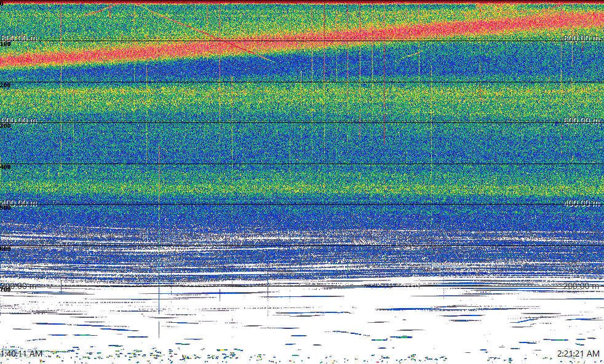Select the 700 depth gridline label
Viewport: 604px width, 364px height.
(x=6, y=289)
